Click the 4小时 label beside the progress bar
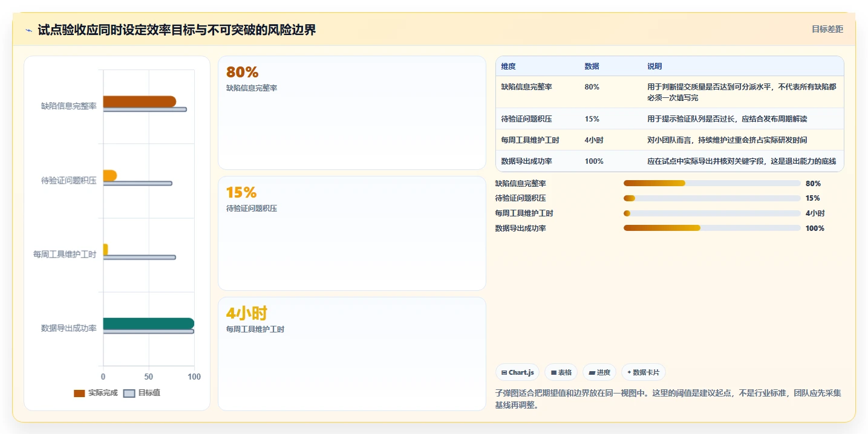This screenshot has height=434, width=868. click(815, 213)
